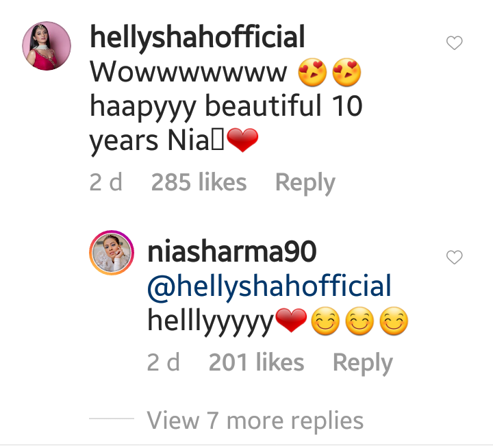Open the hellyshahofficial username link
Image resolution: width=493 pixels, height=448 pixels.
click(197, 36)
